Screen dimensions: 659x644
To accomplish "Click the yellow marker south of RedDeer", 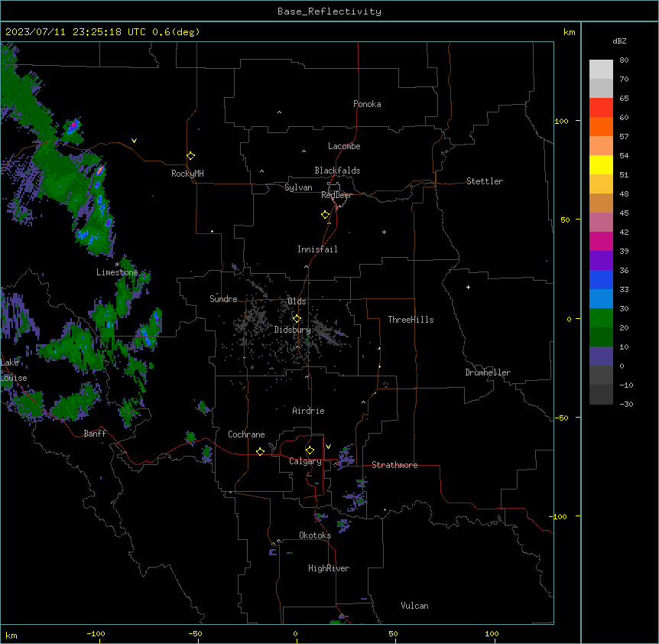I will (325, 215).
